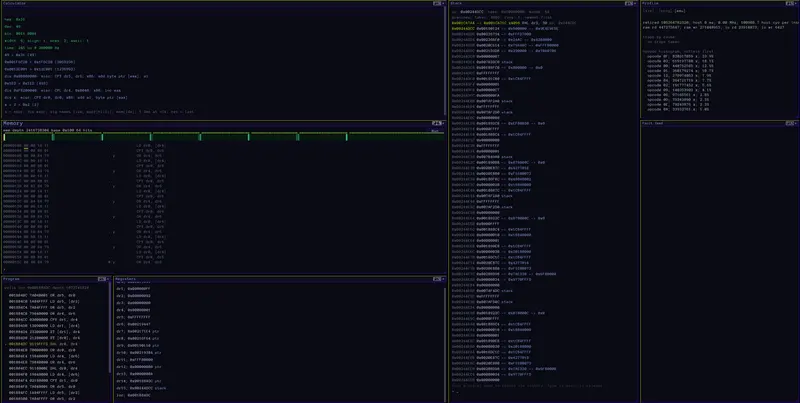Pin the Calculator panel

437,3
